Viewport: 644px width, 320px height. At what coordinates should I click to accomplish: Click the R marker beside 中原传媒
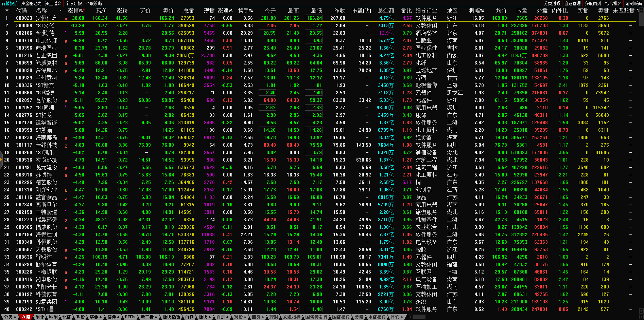(66, 41)
